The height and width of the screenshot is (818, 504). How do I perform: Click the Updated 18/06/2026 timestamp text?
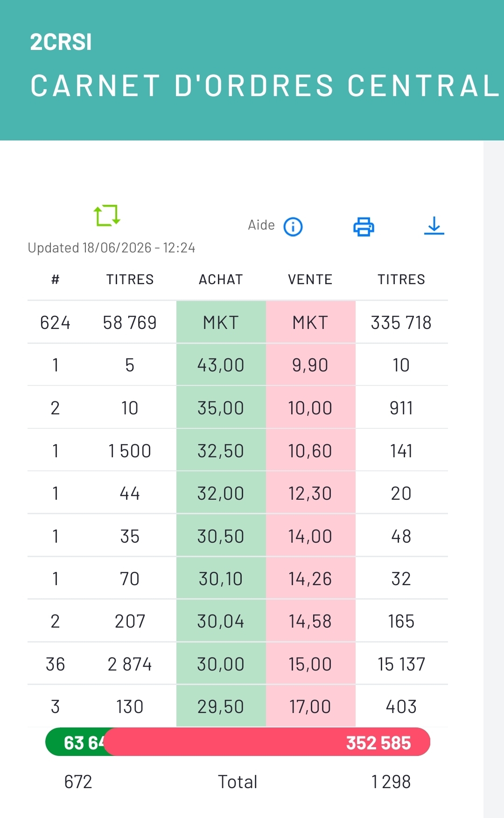112,248
